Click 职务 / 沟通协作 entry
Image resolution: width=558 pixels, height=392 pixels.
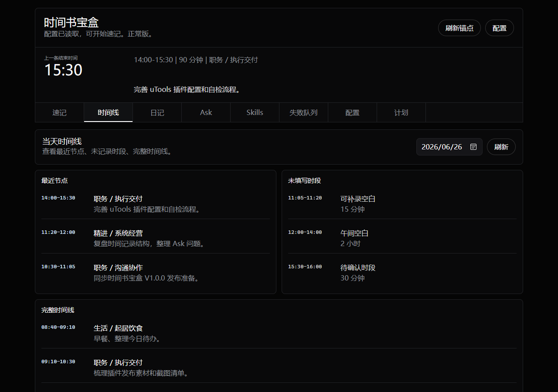click(118, 267)
